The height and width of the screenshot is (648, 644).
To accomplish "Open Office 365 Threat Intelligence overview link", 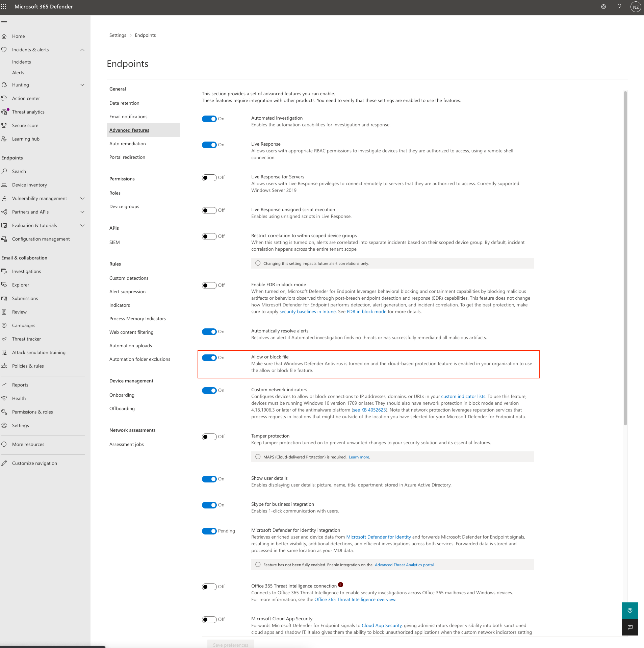I will [355, 599].
